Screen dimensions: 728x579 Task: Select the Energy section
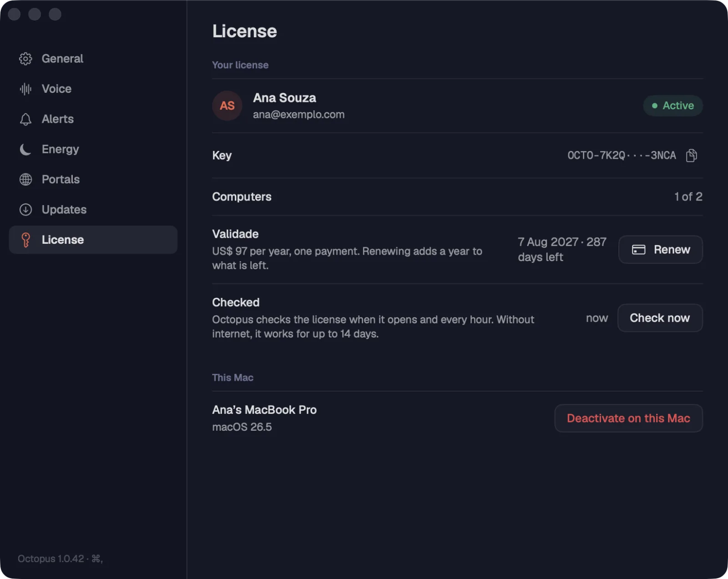93,149
